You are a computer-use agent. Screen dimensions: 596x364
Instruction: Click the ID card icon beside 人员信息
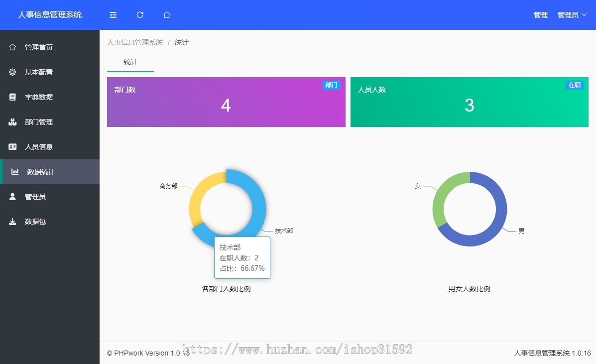pos(12,147)
